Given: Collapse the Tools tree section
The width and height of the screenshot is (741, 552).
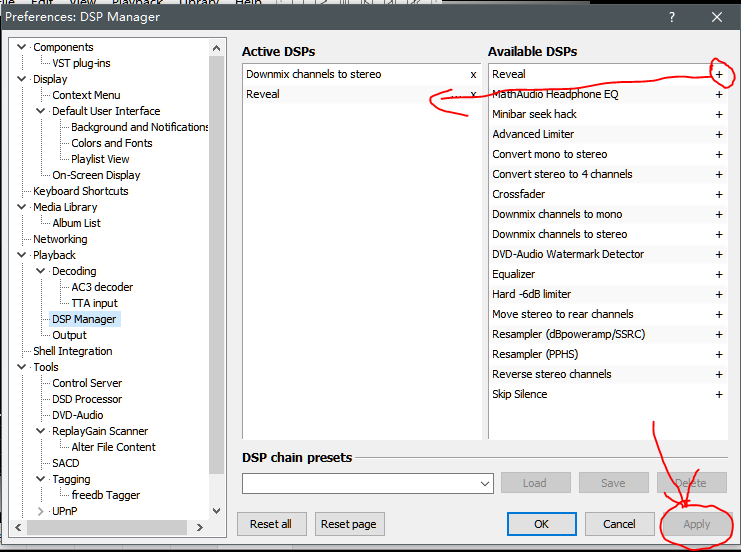Looking at the screenshot, I should [22, 367].
